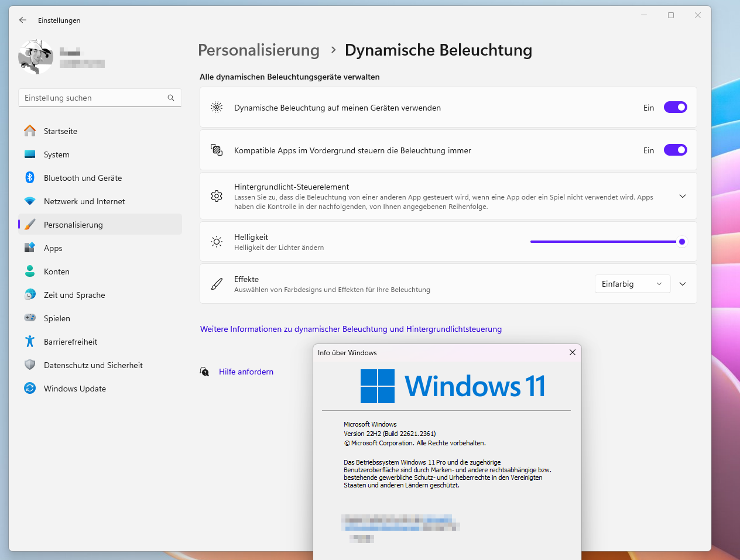Click the Spielen gamepad icon
The height and width of the screenshot is (560, 740).
click(x=30, y=318)
